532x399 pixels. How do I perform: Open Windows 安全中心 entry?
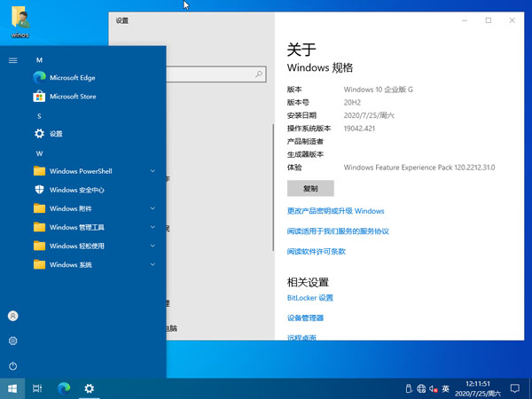tap(69, 190)
